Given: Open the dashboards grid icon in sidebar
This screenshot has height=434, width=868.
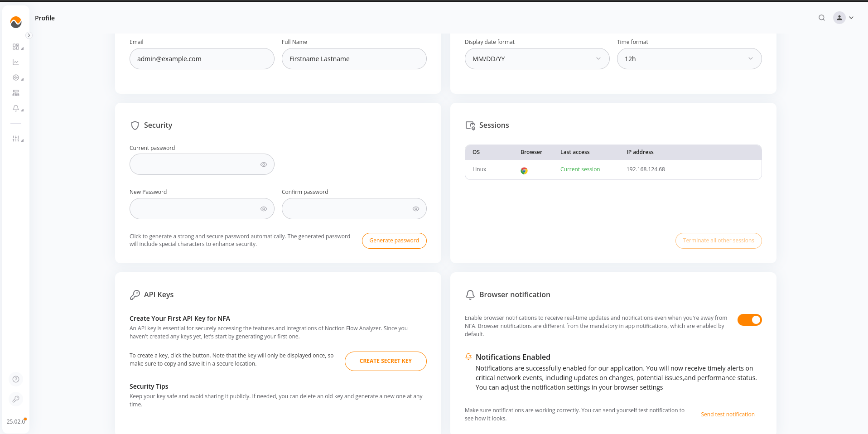Looking at the screenshot, I should [x=16, y=47].
